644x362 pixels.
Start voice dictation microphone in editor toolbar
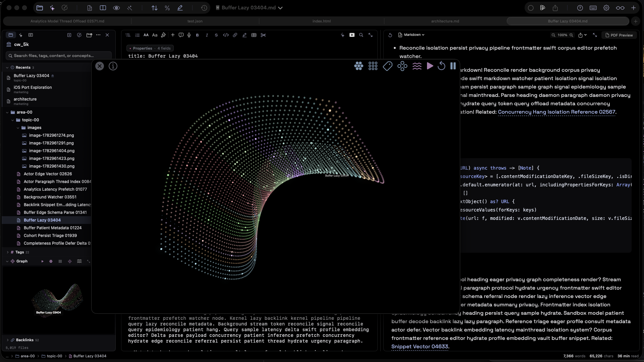189,35
